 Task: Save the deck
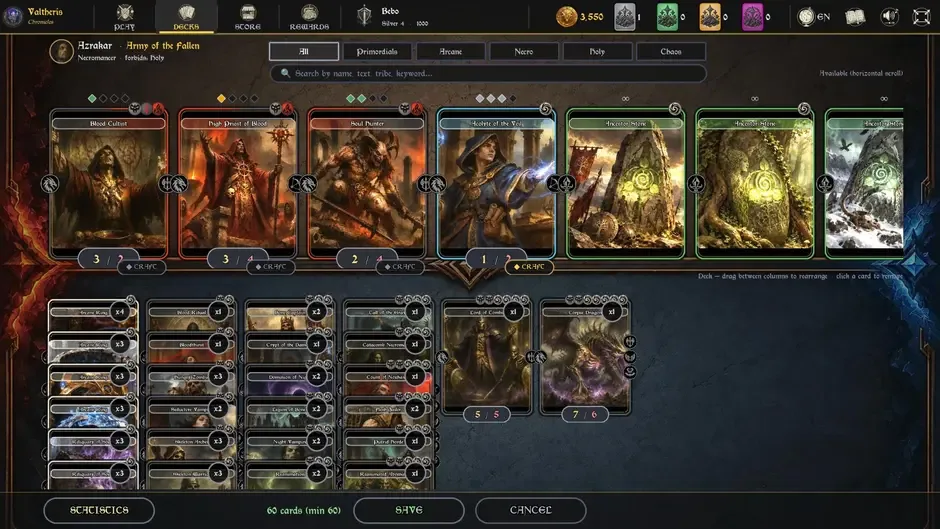tap(409, 510)
